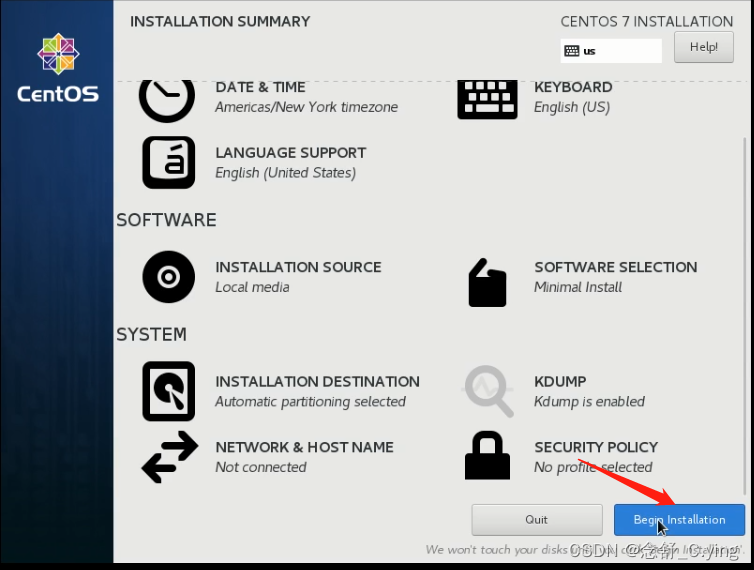This screenshot has height=570, width=754.
Task: Click keyboard icon in layout indicator
Action: (x=571, y=51)
